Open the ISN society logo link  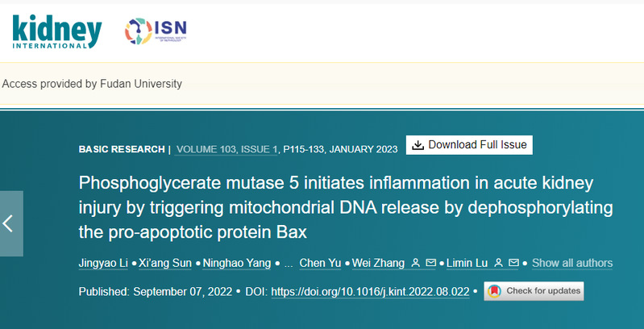155,31
